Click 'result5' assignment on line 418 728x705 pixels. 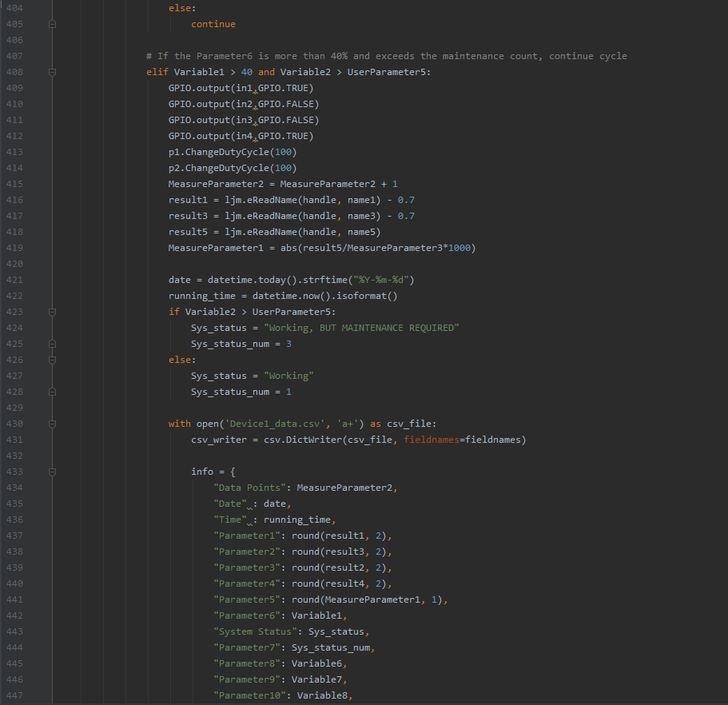[x=188, y=232]
